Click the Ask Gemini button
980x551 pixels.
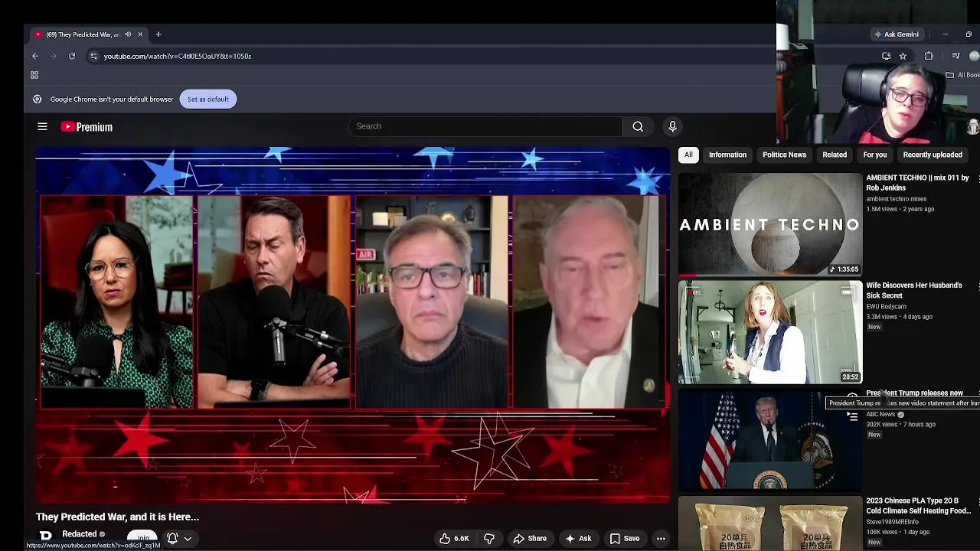click(897, 34)
